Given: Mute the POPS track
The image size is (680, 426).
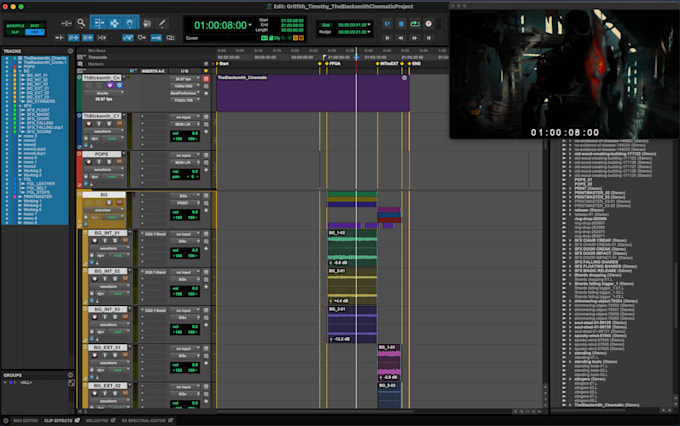Looking at the screenshot, I should (118, 162).
